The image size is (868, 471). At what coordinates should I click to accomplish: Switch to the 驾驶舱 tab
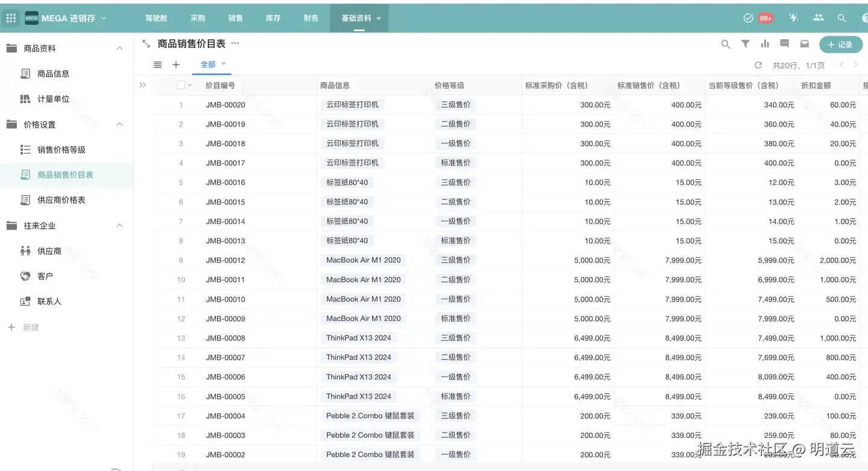coord(156,18)
